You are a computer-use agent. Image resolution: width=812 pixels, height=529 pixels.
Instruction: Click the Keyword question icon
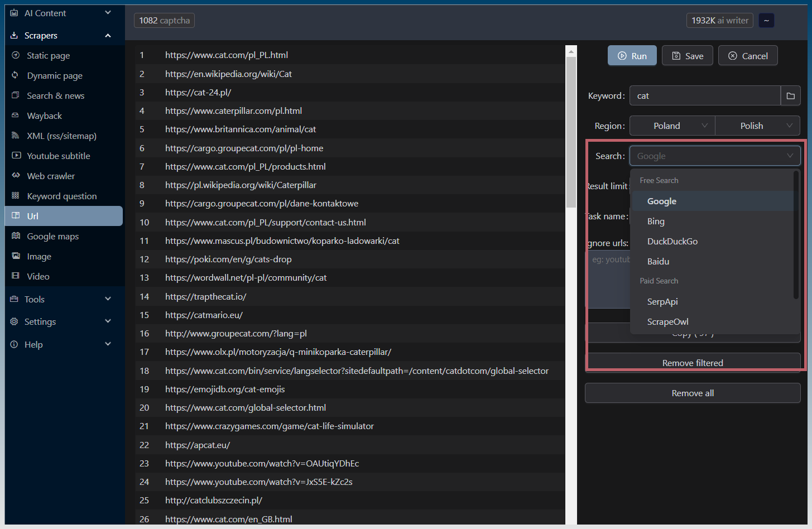tap(16, 196)
